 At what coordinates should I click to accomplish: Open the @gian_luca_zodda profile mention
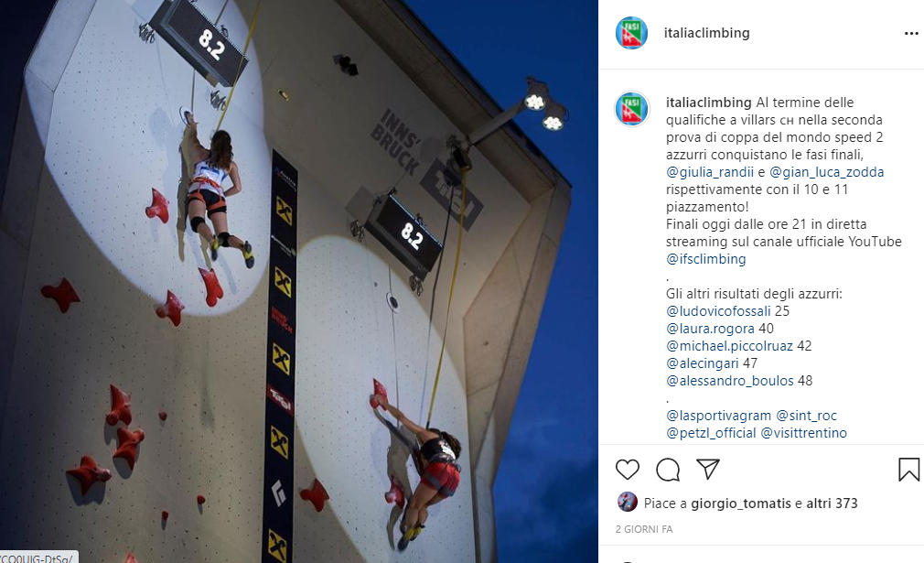[x=826, y=172]
